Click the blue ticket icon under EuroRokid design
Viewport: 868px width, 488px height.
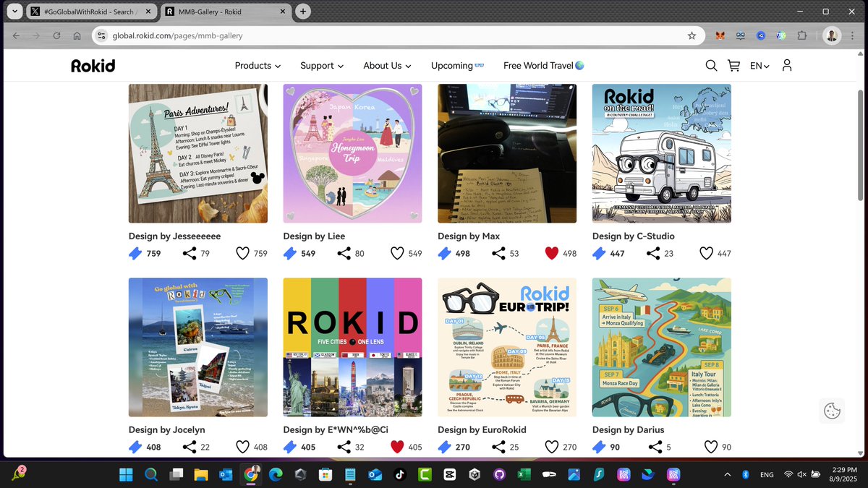(x=445, y=447)
